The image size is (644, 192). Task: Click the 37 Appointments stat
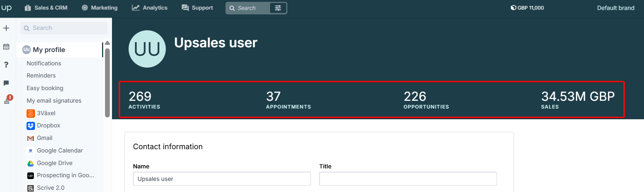tap(288, 100)
